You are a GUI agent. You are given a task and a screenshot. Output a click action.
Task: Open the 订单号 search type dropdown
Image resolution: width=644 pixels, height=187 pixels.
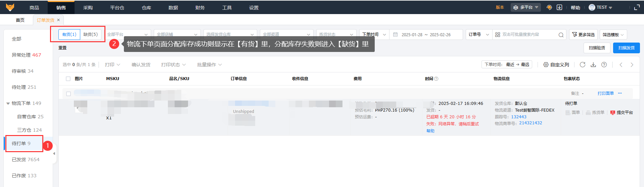[x=479, y=35]
